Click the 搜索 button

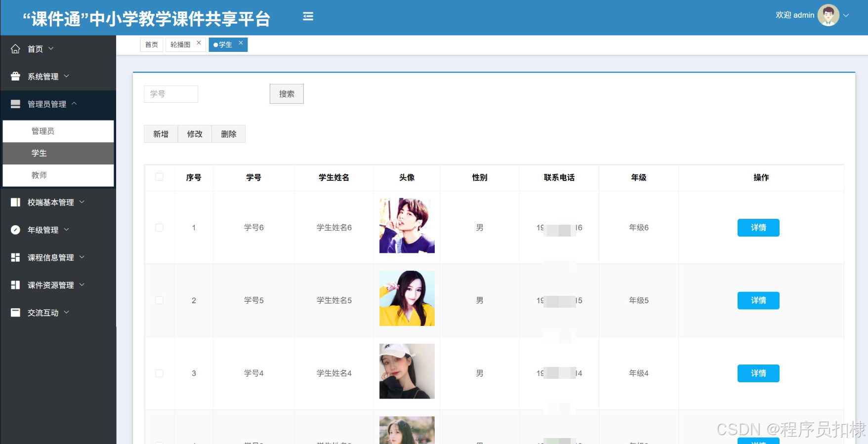(287, 94)
